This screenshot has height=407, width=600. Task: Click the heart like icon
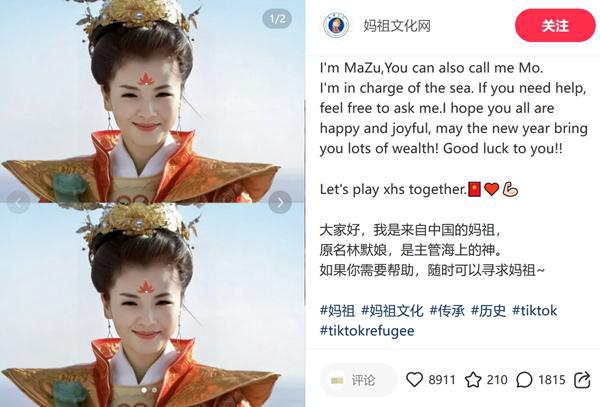click(x=414, y=379)
